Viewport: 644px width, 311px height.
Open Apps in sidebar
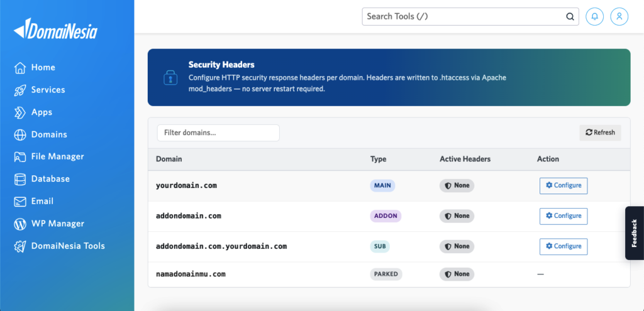click(x=42, y=112)
